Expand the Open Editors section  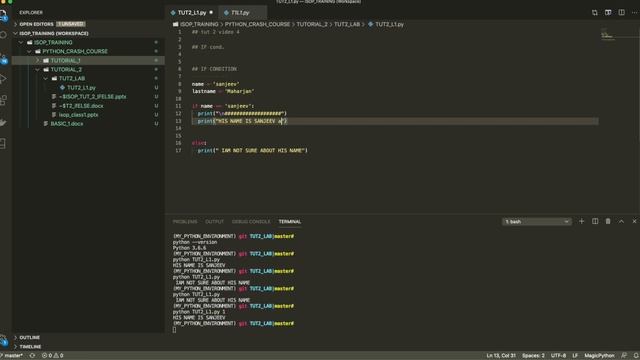click(x=88, y=24)
